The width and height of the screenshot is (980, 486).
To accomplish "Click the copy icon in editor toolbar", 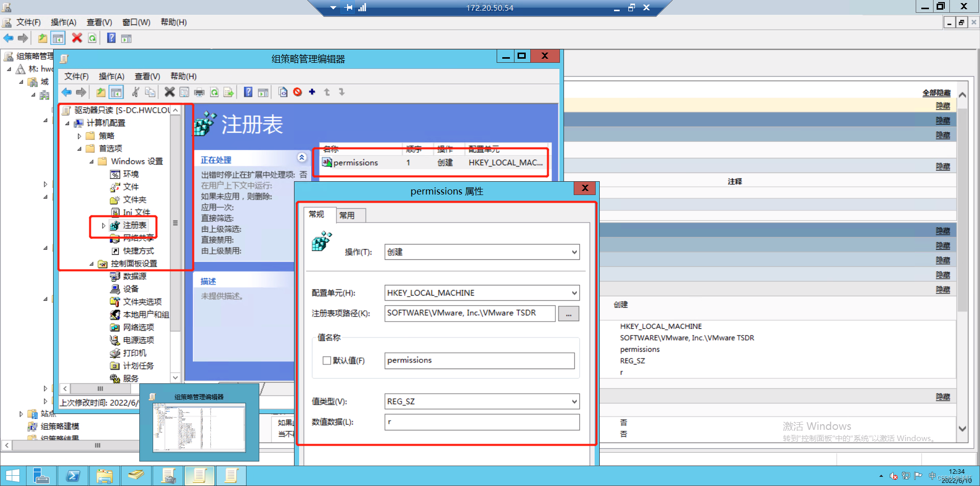I will point(150,92).
